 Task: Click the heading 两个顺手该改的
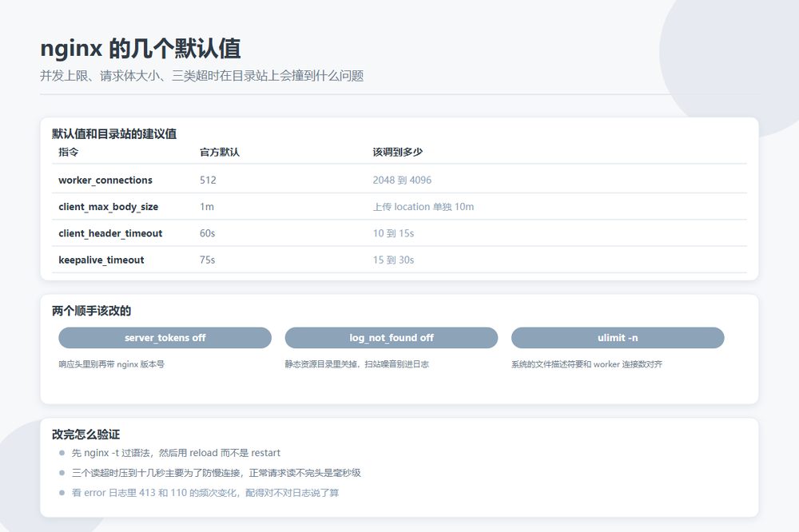pos(92,311)
